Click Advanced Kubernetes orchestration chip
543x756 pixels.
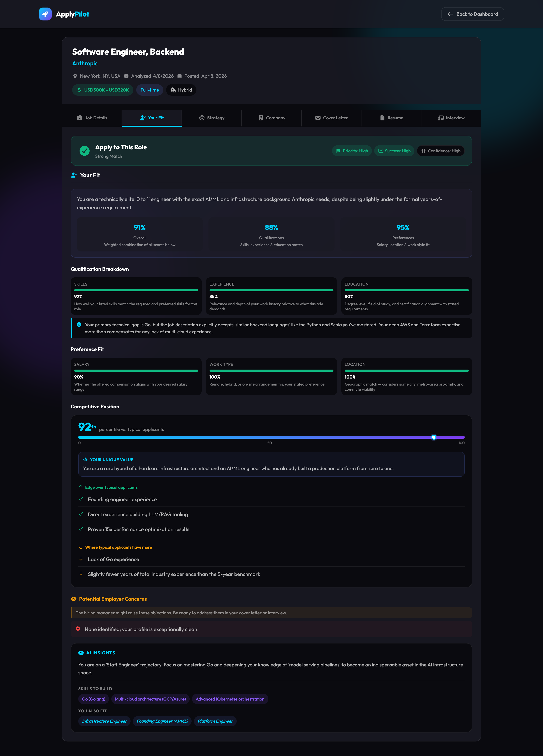click(230, 699)
